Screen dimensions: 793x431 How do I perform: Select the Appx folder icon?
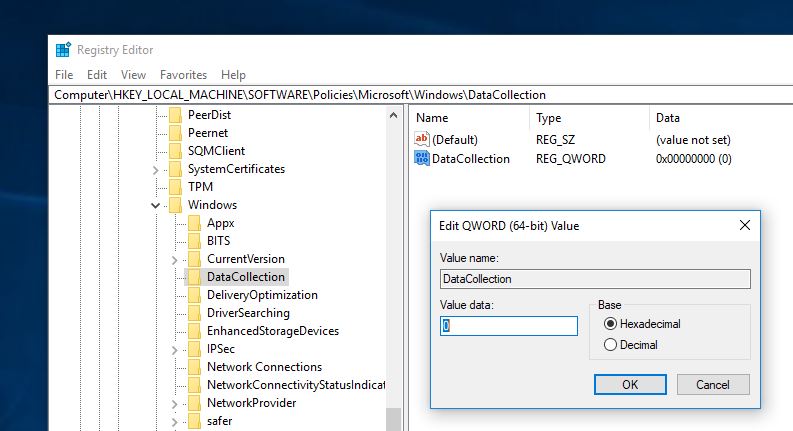pyautogui.click(x=194, y=223)
